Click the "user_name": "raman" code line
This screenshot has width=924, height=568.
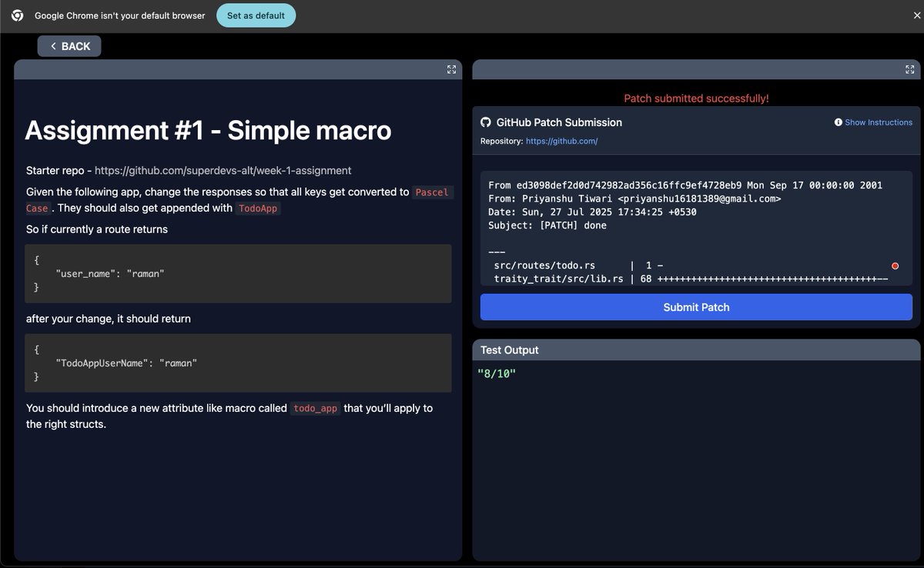(109, 273)
